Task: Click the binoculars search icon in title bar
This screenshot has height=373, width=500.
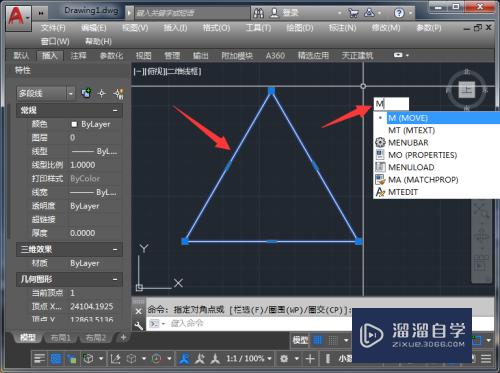Action: point(259,13)
